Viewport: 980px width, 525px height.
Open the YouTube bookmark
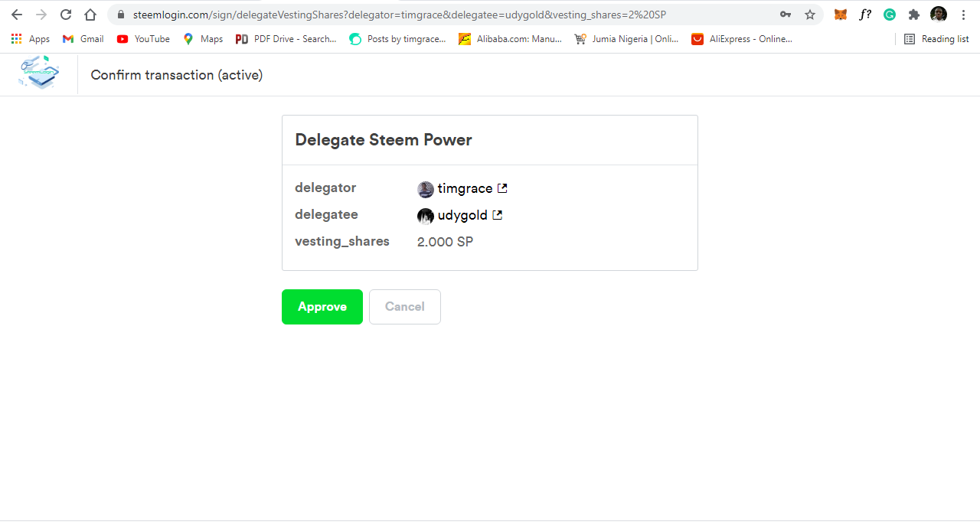[x=142, y=38]
